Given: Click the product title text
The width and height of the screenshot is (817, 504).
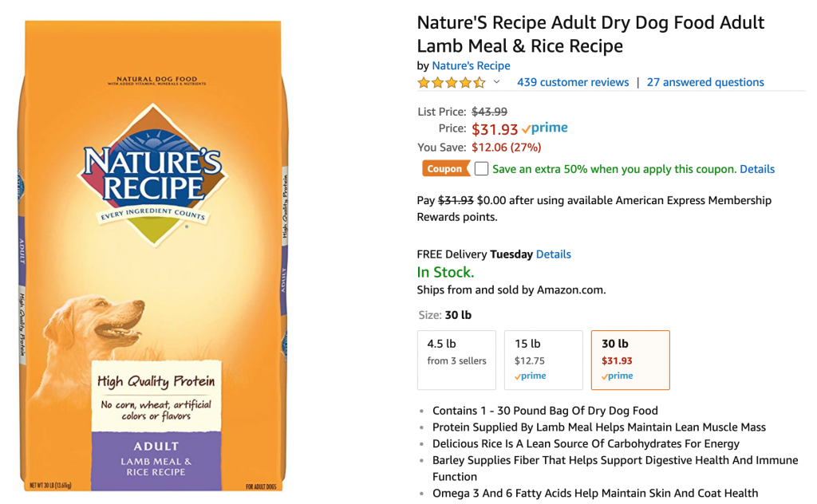Looking at the screenshot, I should tap(590, 34).
